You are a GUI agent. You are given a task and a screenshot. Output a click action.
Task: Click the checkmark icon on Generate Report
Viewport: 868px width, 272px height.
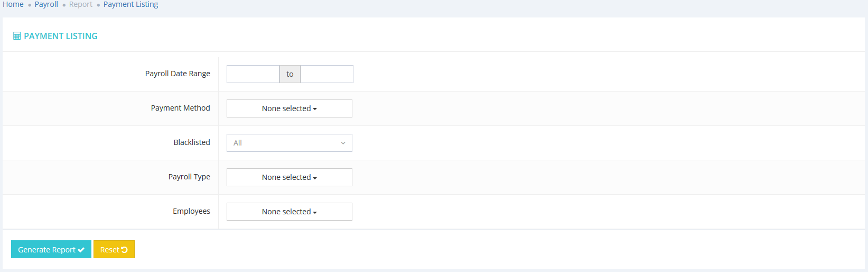coord(81,250)
